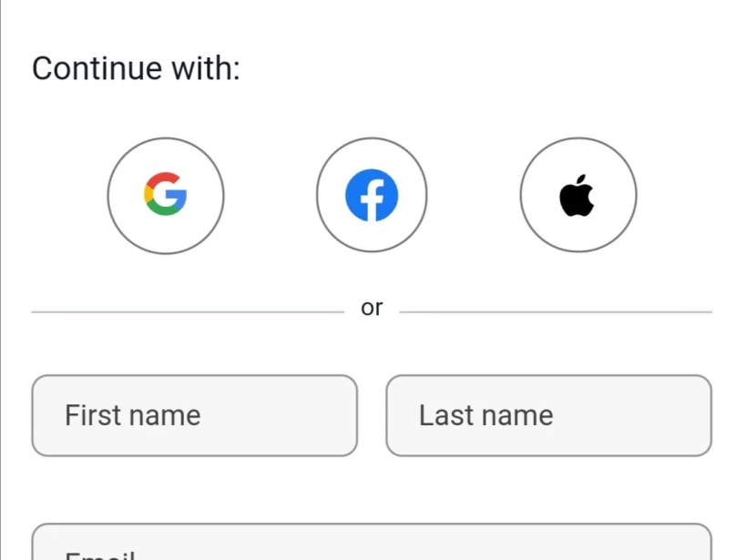Choose the Apple logo sign-in option
The width and height of the screenshot is (747, 560).
(578, 196)
